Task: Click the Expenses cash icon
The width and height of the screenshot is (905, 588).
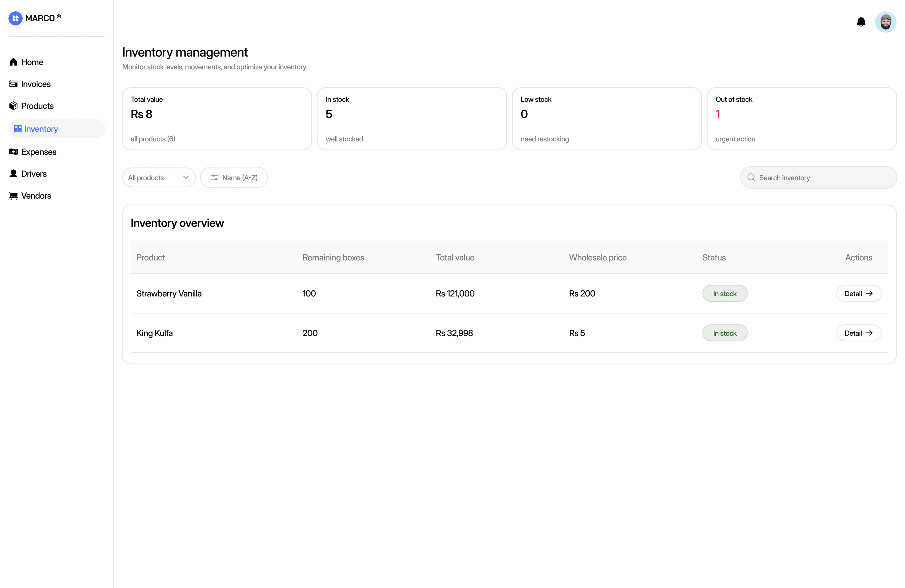Action: click(13, 152)
